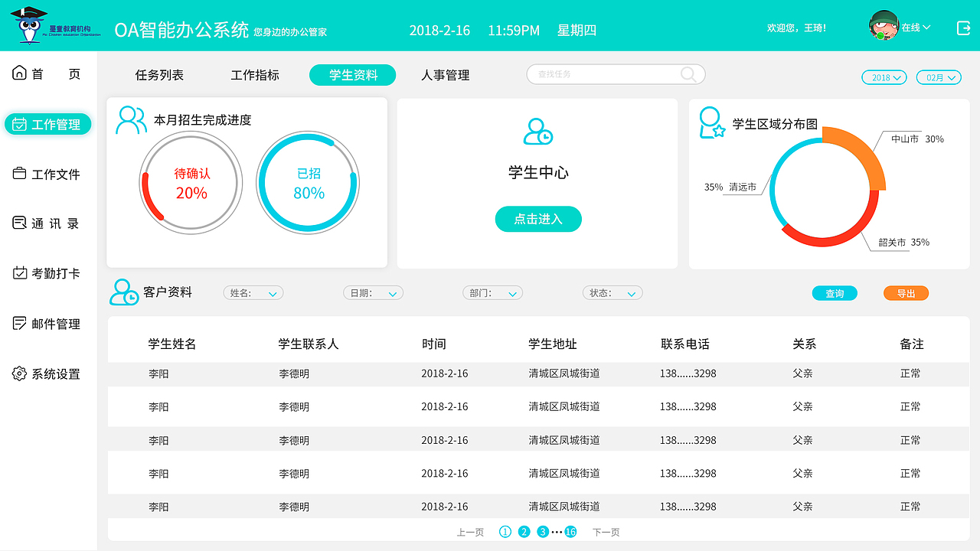Click the logout icon at top right

tap(962, 25)
